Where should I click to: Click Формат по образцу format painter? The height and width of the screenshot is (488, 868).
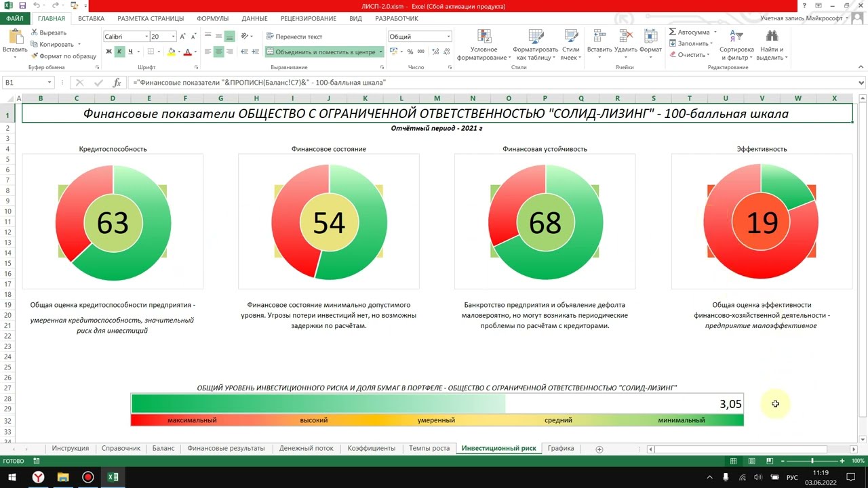tap(64, 56)
